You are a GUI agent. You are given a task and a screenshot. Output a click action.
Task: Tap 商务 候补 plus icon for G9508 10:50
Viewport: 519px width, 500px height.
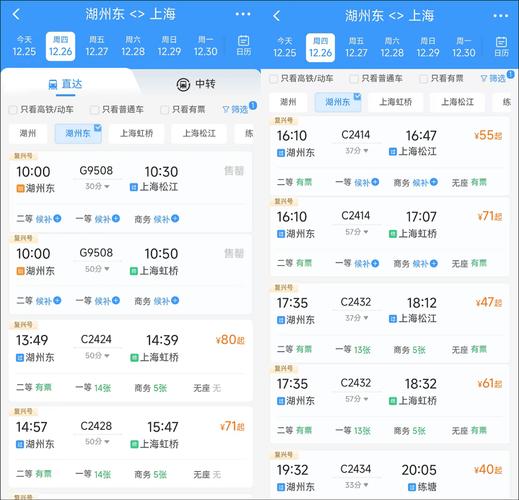coord(175,300)
